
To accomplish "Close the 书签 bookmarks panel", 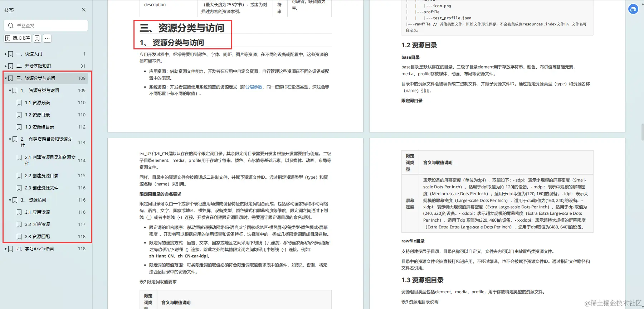I will click(84, 10).
